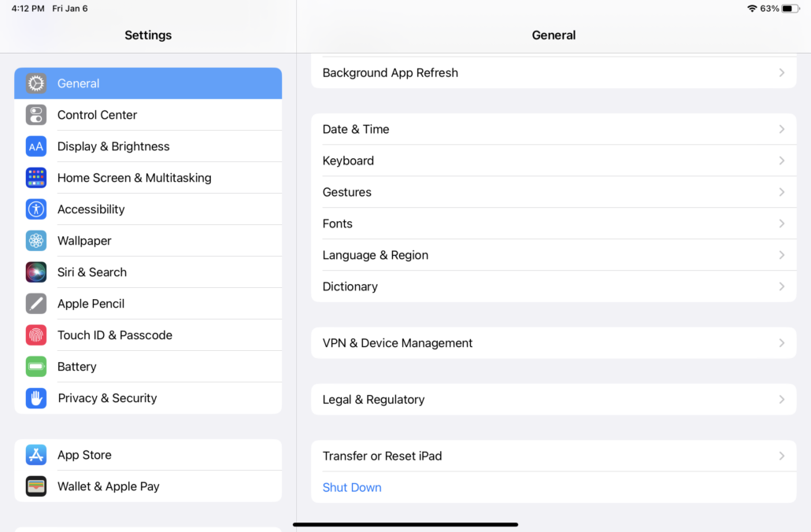
Task: Open Wallet & Apple Pay settings
Action: coord(35,486)
